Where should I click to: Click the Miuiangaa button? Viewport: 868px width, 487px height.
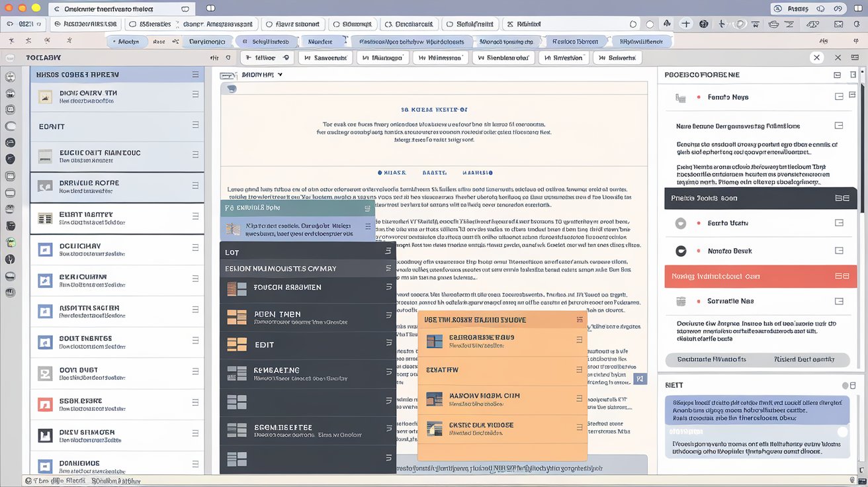382,58
